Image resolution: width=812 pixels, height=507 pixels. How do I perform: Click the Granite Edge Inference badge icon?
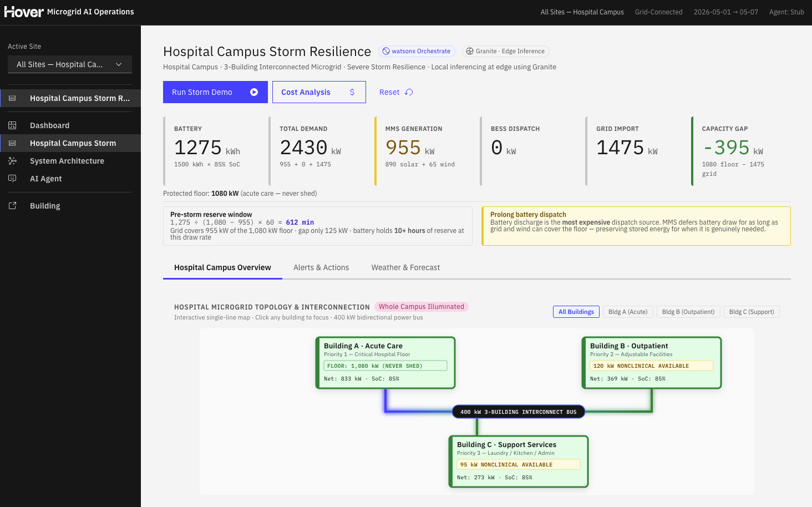pos(470,51)
